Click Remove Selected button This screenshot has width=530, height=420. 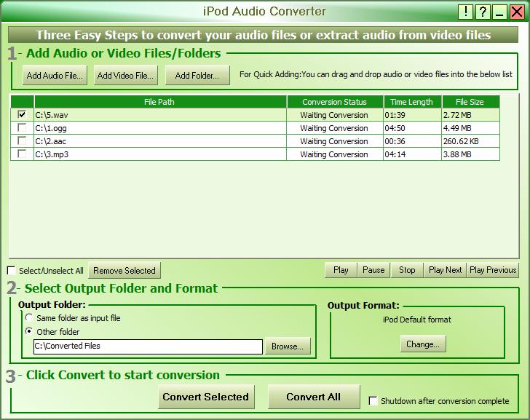pyautogui.click(x=124, y=271)
